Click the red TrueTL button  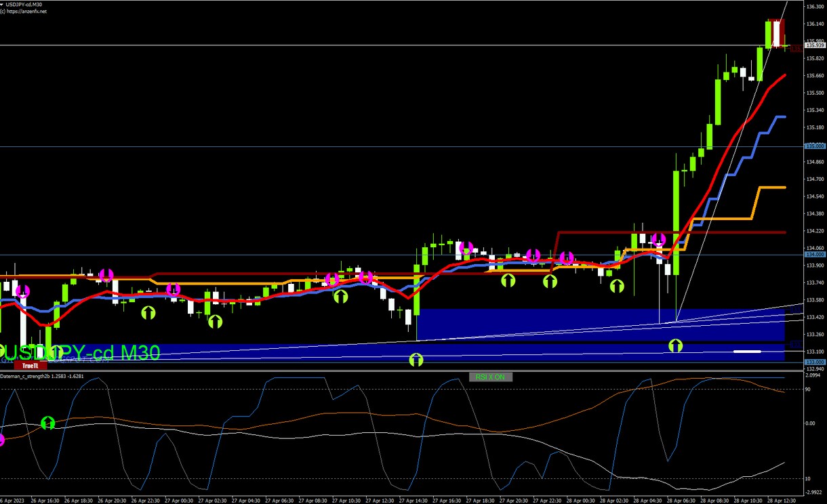(31, 366)
